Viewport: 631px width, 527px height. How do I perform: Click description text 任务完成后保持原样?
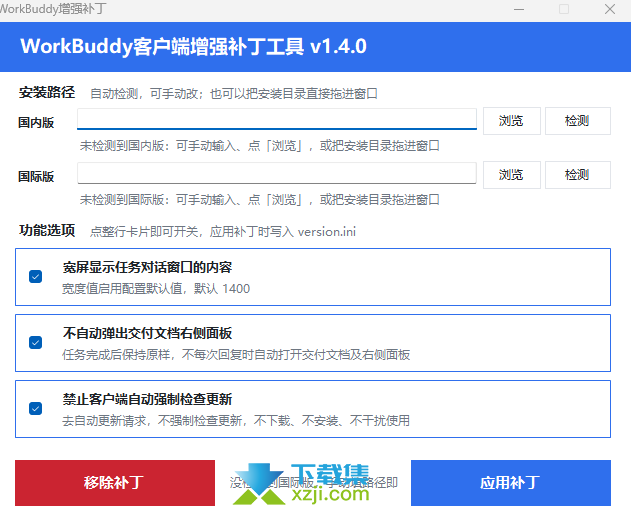(x=116, y=355)
